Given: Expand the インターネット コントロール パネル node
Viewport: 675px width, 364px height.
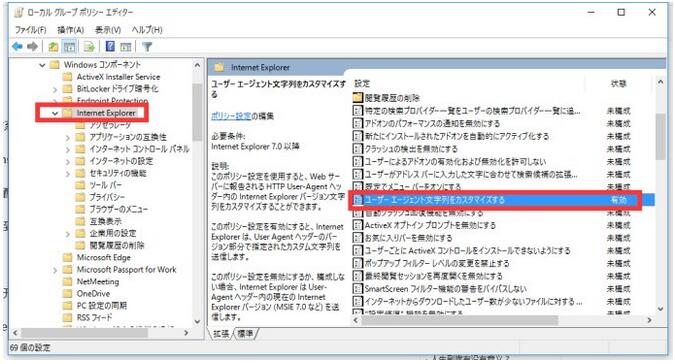Looking at the screenshot, I should click(68, 149).
